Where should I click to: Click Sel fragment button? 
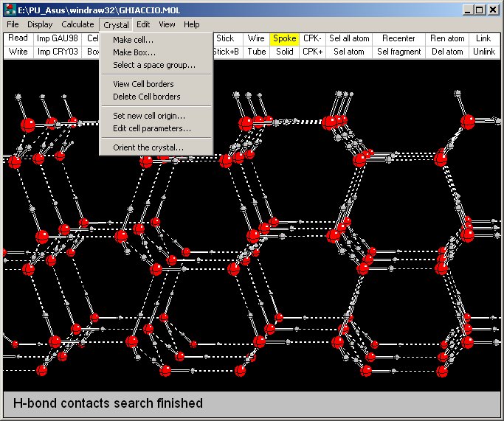point(399,52)
